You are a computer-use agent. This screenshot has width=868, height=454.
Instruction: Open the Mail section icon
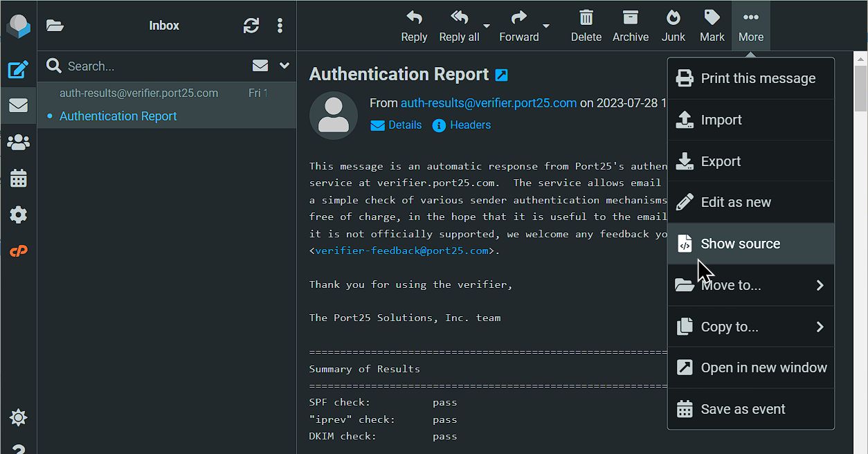click(18, 105)
